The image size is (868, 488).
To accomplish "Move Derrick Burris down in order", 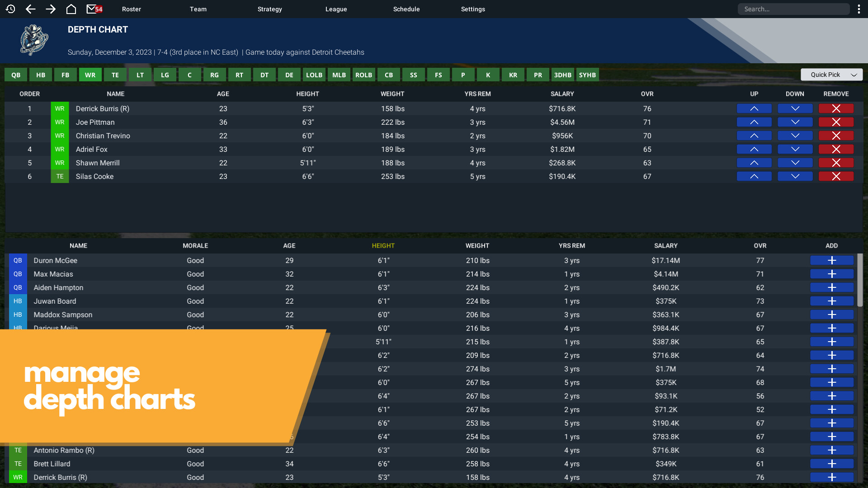I will click(795, 108).
